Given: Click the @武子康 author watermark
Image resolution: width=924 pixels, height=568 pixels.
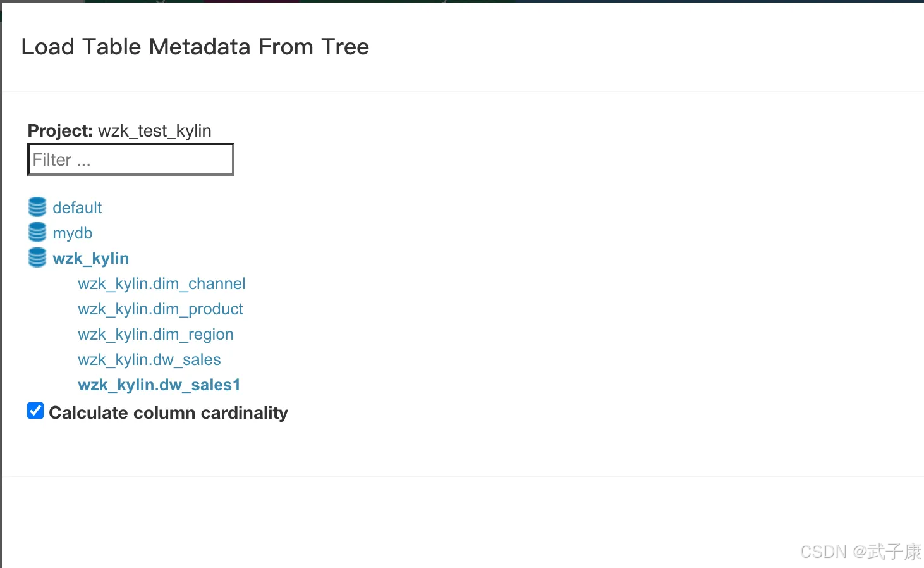Looking at the screenshot, I should [887, 552].
